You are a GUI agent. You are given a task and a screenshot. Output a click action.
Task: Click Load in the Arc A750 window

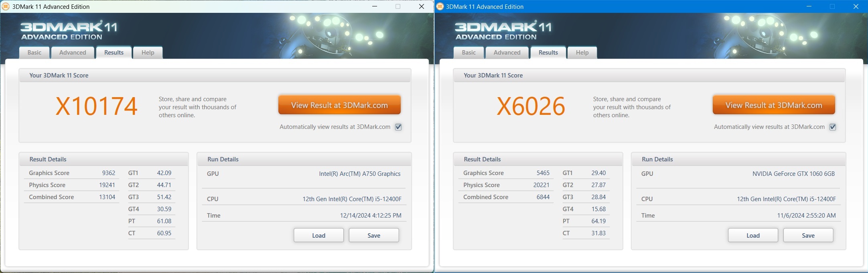[319, 235]
